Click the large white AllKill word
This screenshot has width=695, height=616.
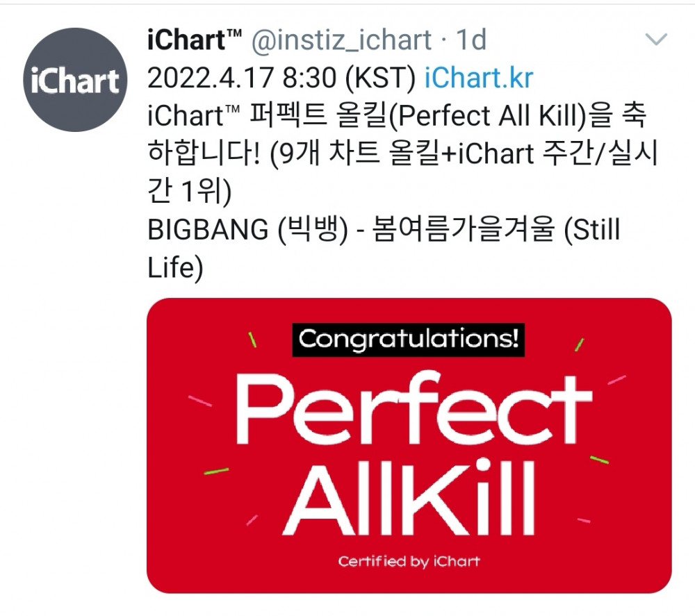(x=408, y=497)
